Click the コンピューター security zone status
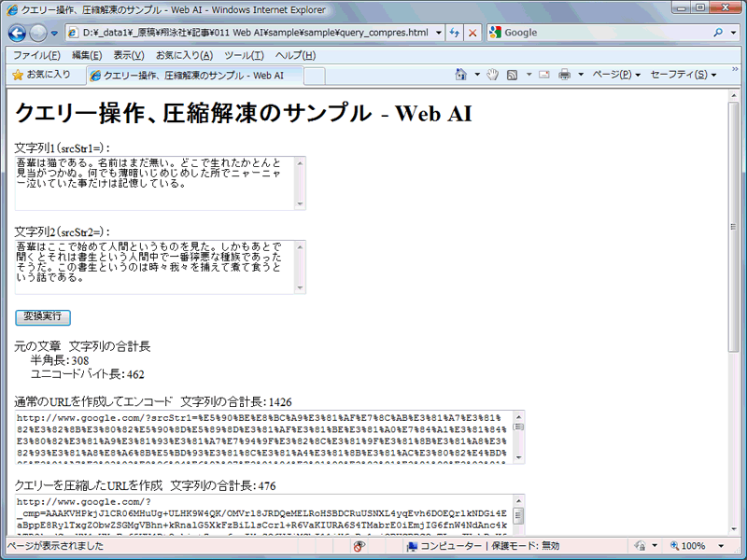The width and height of the screenshot is (747, 560). [483, 546]
